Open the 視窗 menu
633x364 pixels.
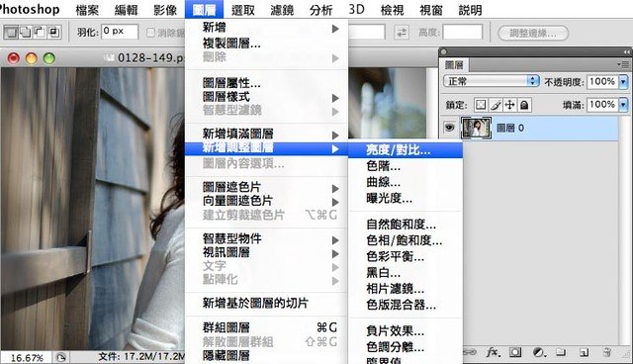pos(431,10)
